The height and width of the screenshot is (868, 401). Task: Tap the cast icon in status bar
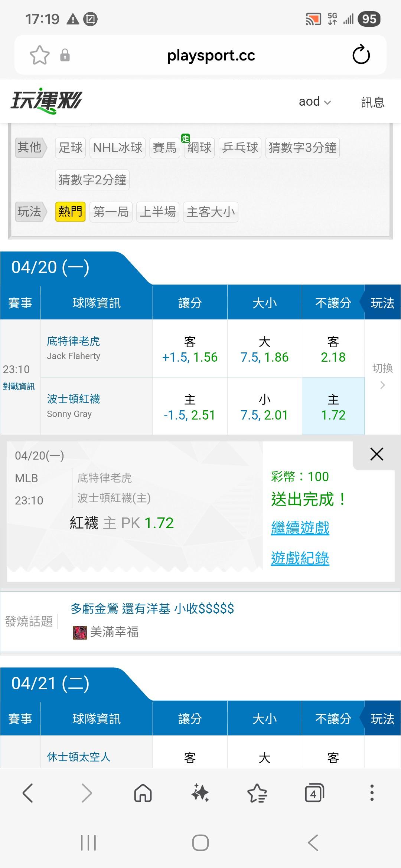pyautogui.click(x=313, y=19)
